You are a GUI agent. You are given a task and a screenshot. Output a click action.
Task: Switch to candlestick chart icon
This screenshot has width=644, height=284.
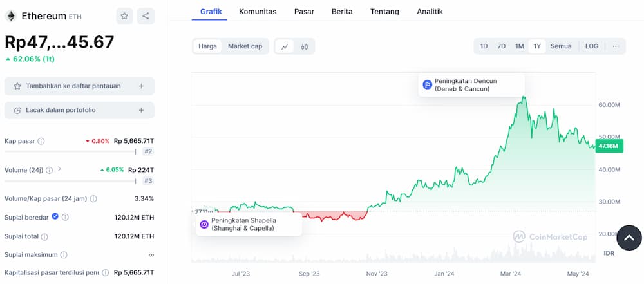305,46
